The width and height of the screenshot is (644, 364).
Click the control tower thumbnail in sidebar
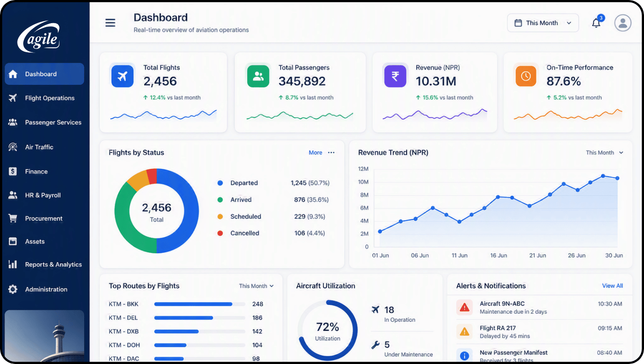click(44, 336)
